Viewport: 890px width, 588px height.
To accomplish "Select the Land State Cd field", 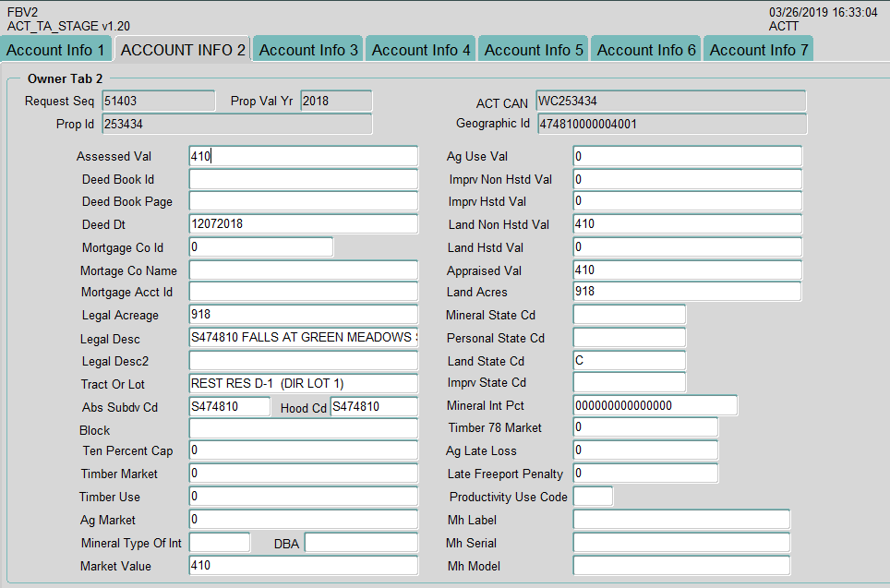I will pos(629,361).
